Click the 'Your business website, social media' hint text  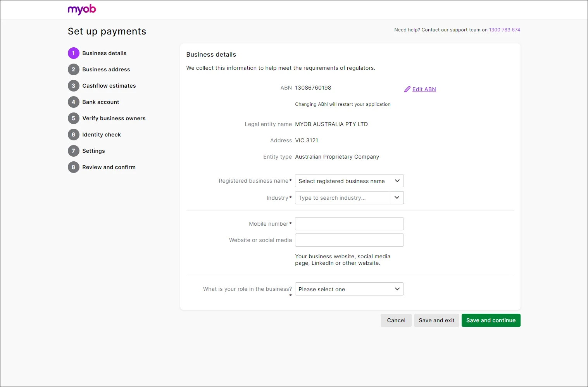pyautogui.click(x=343, y=260)
